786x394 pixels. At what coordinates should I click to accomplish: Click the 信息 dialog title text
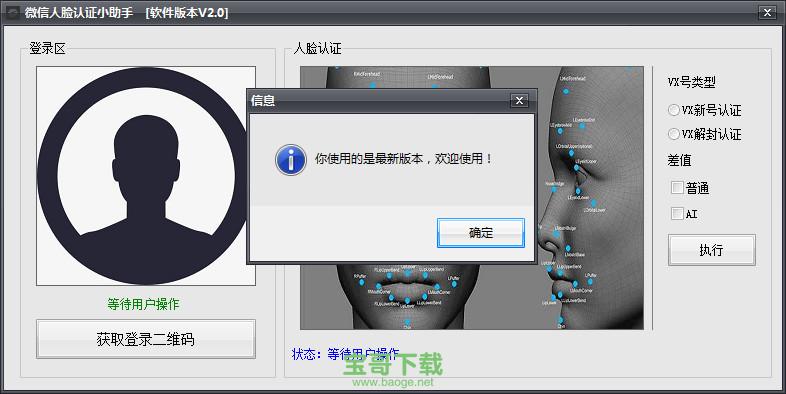[x=263, y=101]
